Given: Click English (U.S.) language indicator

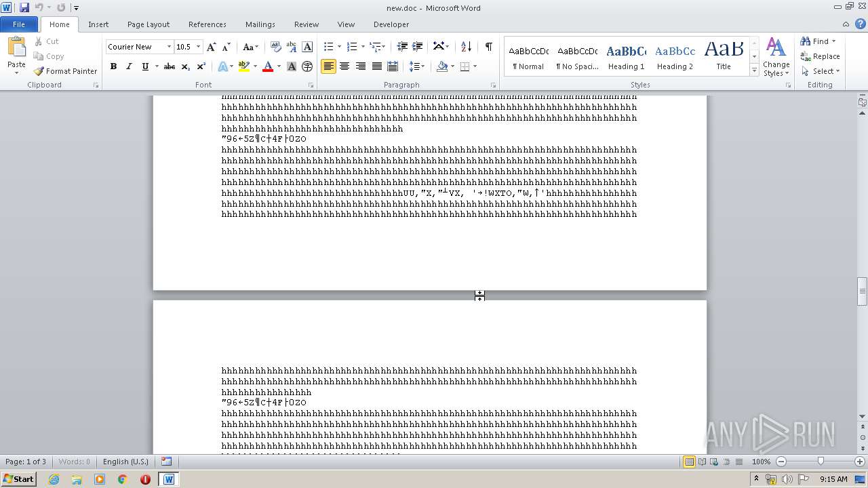Looking at the screenshot, I should (x=125, y=462).
